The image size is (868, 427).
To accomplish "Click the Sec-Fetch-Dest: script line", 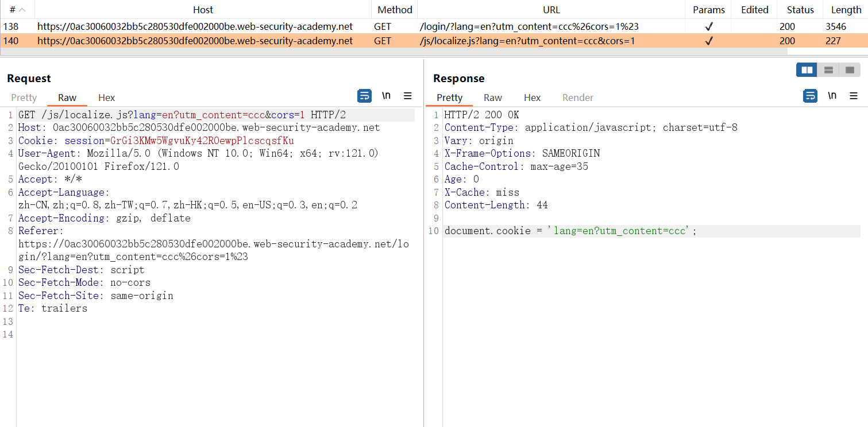I will pyautogui.click(x=82, y=270).
